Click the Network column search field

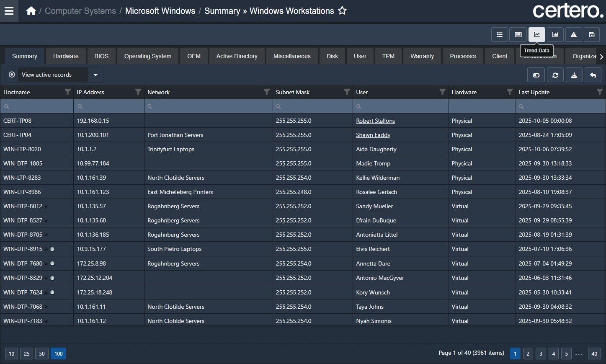pos(208,106)
